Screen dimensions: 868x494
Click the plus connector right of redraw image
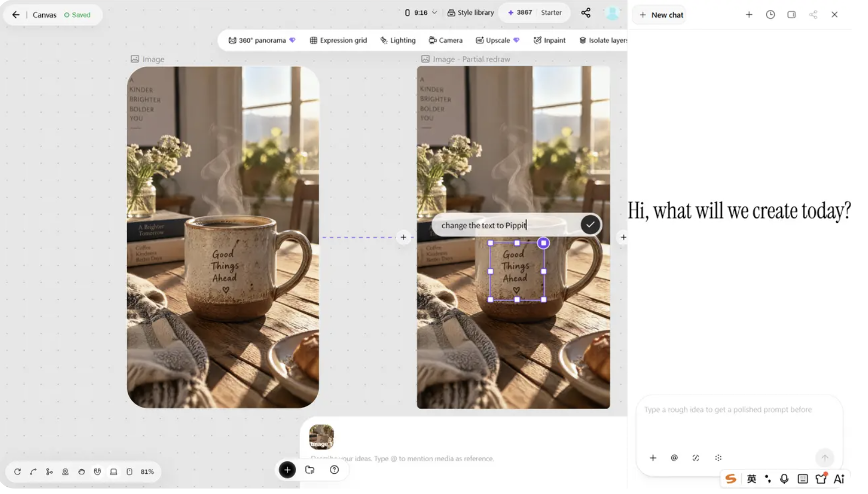623,237
